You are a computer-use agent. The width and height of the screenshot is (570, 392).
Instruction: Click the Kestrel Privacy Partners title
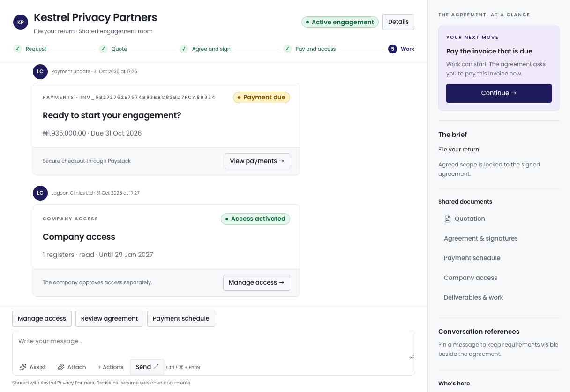point(96,18)
